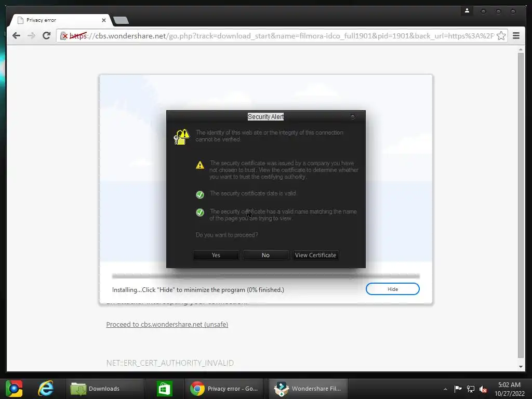This screenshot has height=399, width=532.
Task: Click No in the Security Alert dialog
Action: (x=265, y=255)
